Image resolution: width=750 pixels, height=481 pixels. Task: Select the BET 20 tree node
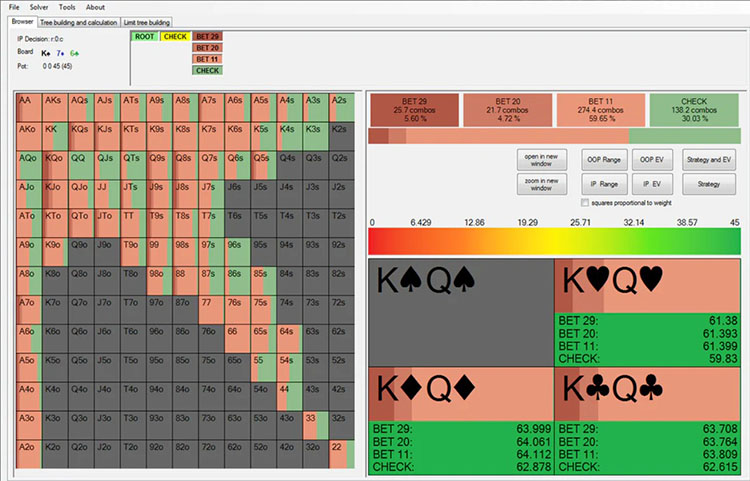pos(207,48)
